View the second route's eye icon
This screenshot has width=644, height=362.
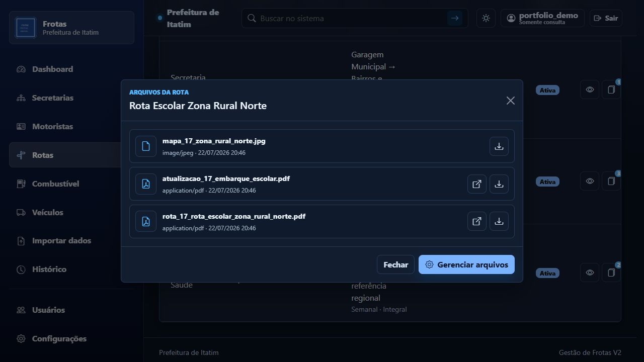(590, 182)
